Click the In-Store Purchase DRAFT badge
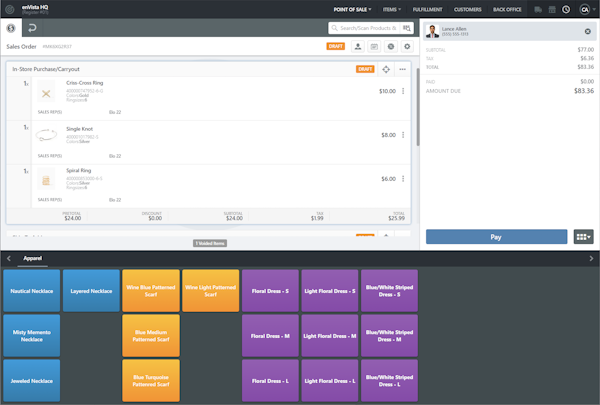Screen dimensions: 600x405 coord(365,69)
